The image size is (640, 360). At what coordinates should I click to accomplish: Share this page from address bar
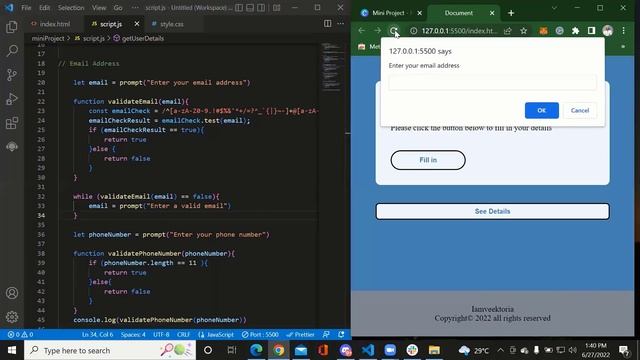point(508,31)
